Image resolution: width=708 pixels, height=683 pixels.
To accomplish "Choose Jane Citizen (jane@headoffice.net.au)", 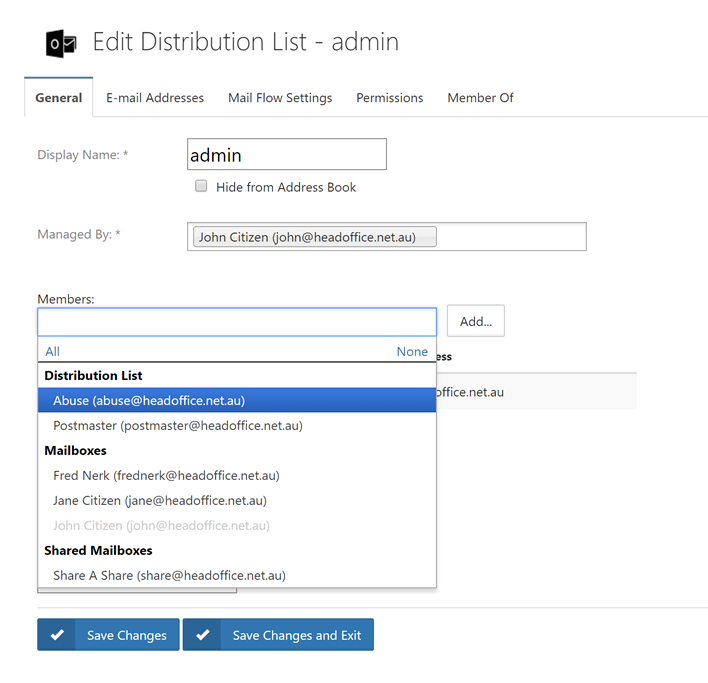I will [x=237, y=500].
